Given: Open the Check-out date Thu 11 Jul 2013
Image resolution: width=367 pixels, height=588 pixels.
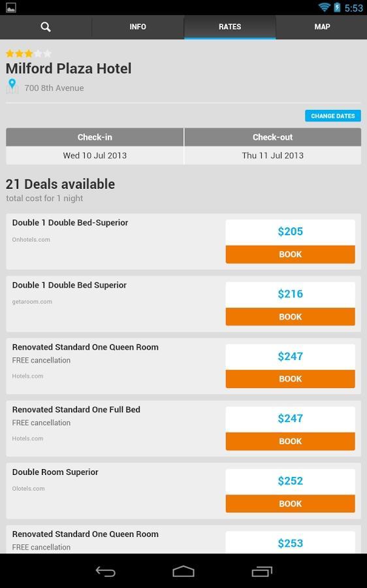Looking at the screenshot, I should coord(272,155).
